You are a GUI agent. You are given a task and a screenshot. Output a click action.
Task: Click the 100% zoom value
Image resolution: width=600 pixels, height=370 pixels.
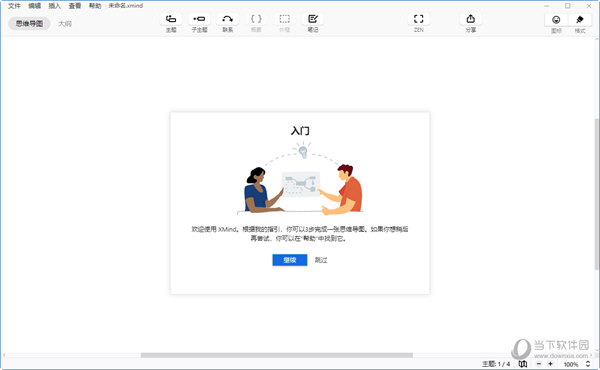click(571, 364)
